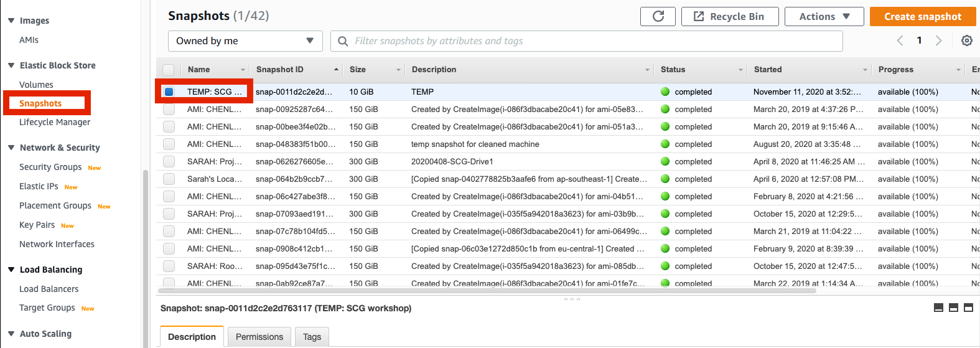Click green status dot for TEMP snapshot
Screen dimensions: 980x348
click(x=665, y=92)
